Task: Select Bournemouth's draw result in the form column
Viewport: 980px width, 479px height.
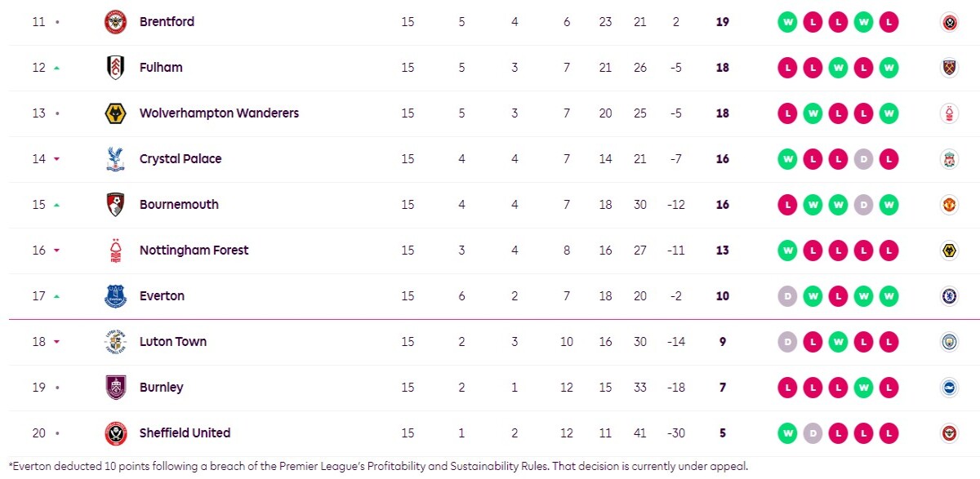Action: click(x=863, y=205)
